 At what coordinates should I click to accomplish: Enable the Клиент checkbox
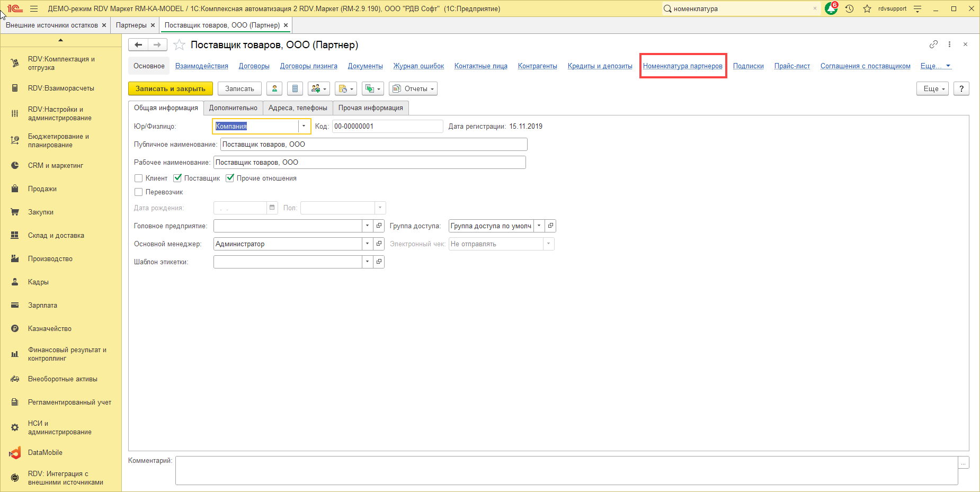click(139, 178)
